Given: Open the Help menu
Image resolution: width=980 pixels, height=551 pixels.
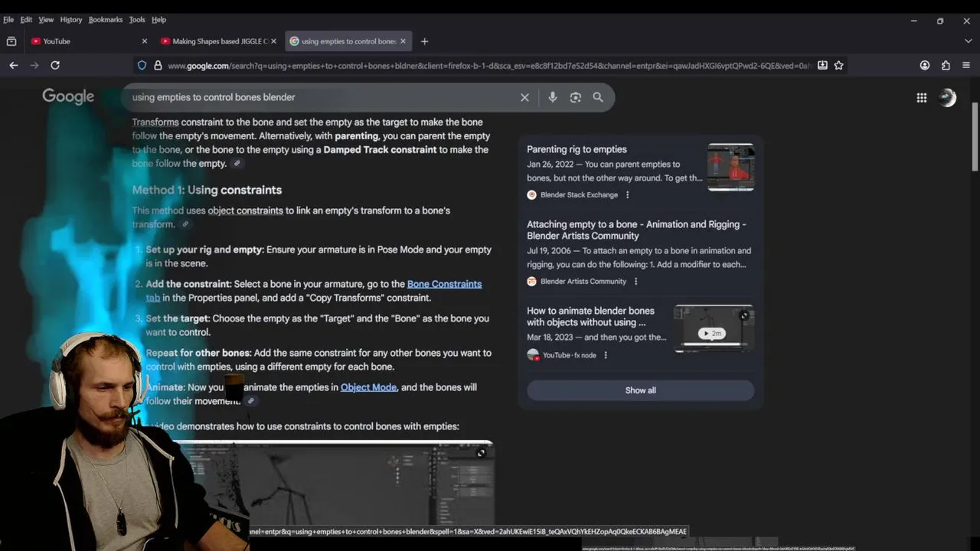Looking at the screenshot, I should 158,19.
